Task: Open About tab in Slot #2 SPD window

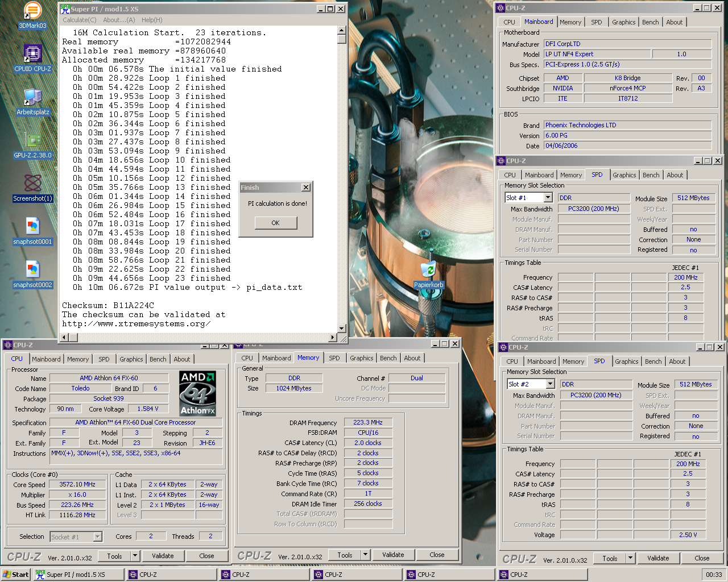Action: click(x=677, y=361)
